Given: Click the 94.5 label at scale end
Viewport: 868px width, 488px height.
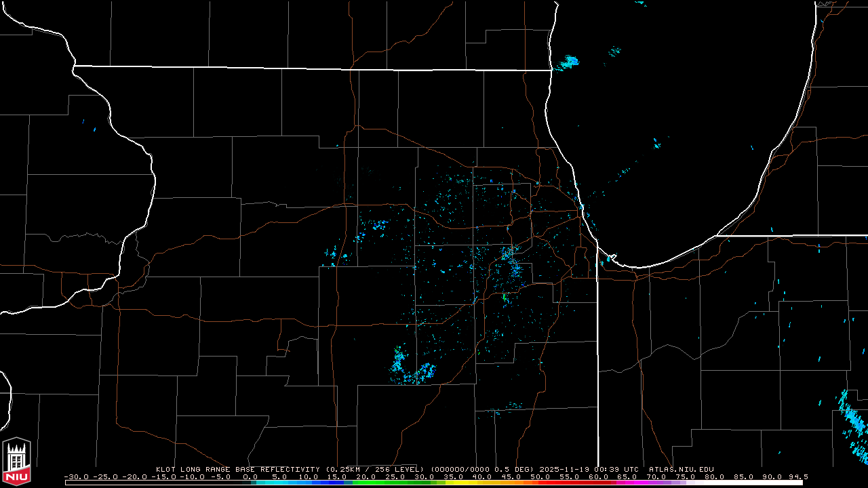Looking at the screenshot, I should click(x=797, y=476).
